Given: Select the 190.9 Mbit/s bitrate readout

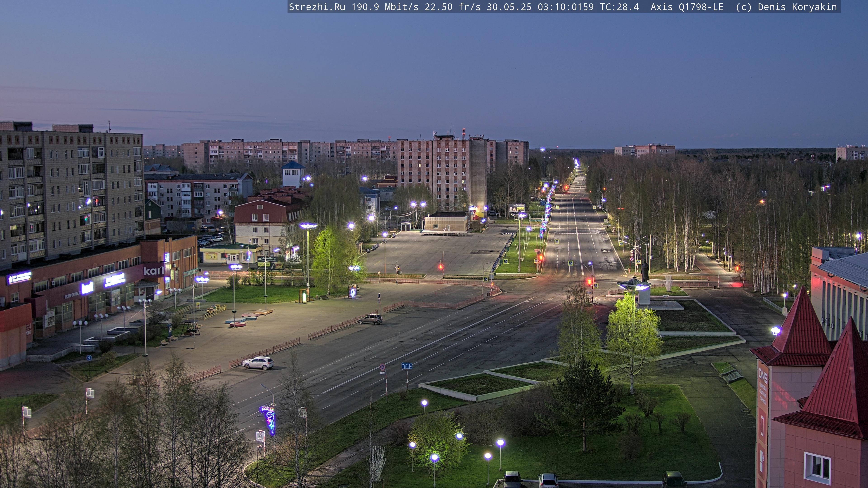Looking at the screenshot, I should pos(385,7).
